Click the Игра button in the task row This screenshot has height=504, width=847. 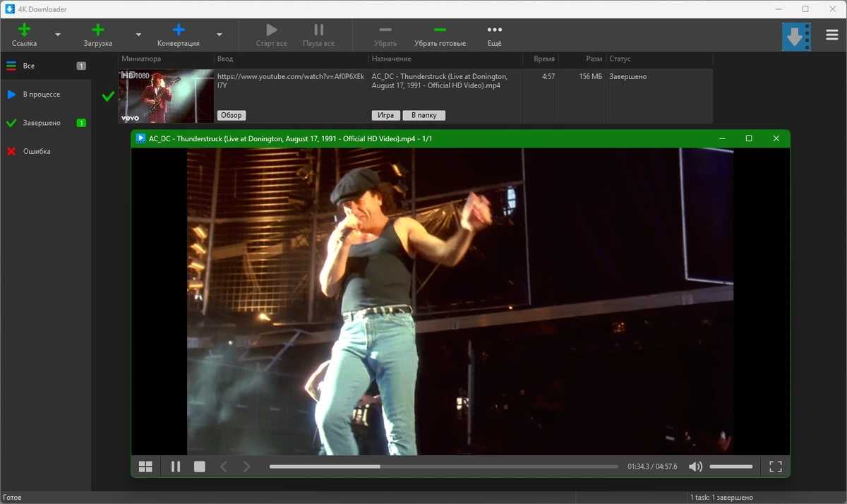click(385, 115)
